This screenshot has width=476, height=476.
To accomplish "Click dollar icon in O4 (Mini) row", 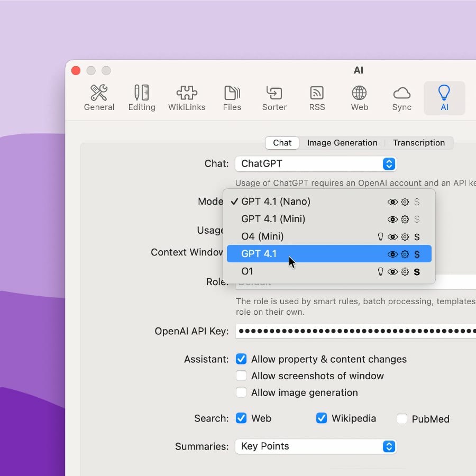I will 417,237.
